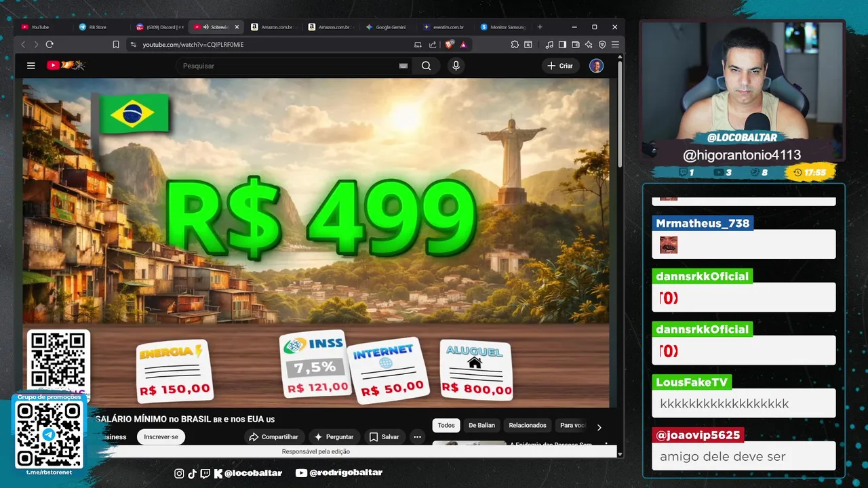Click the 17:55 timer badge on overlay

810,172
